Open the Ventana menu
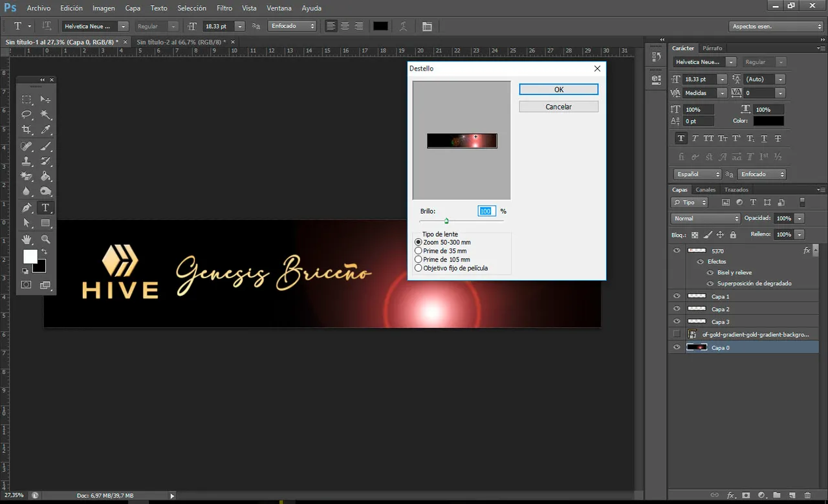The width and height of the screenshot is (828, 504). click(x=279, y=8)
